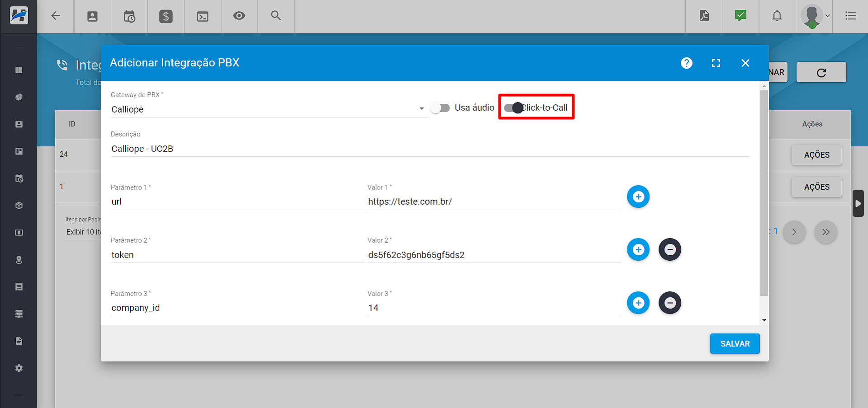Toggle the green checkmark status indicator
The width and height of the screenshot is (868, 408).
(x=740, y=15)
